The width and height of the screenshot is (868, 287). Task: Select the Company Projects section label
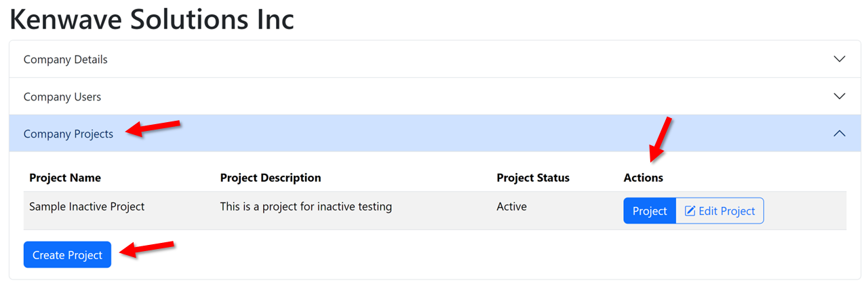pyautogui.click(x=68, y=134)
